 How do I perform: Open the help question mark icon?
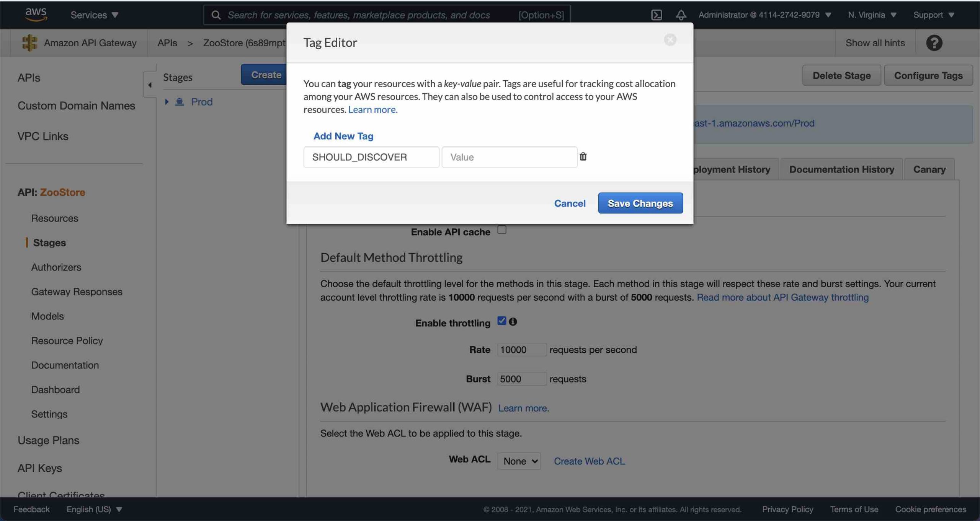tap(934, 42)
